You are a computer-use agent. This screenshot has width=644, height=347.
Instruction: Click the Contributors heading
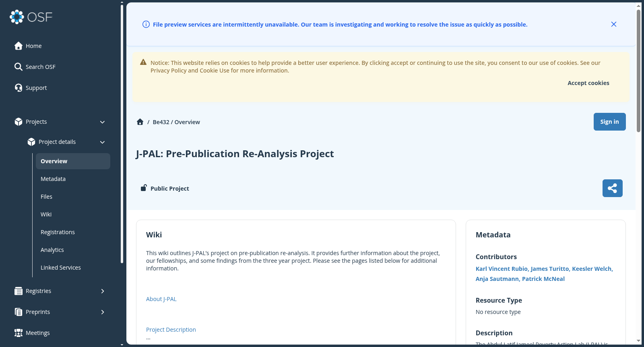496,257
